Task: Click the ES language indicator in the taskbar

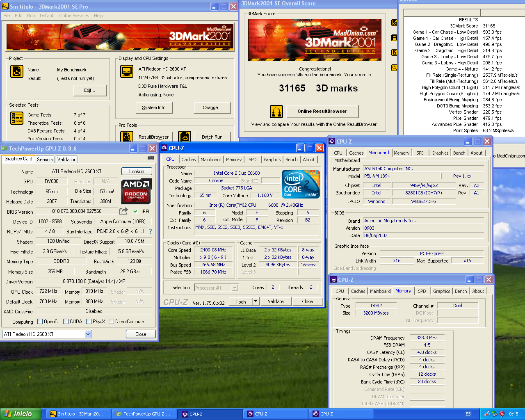Action: 468,414
